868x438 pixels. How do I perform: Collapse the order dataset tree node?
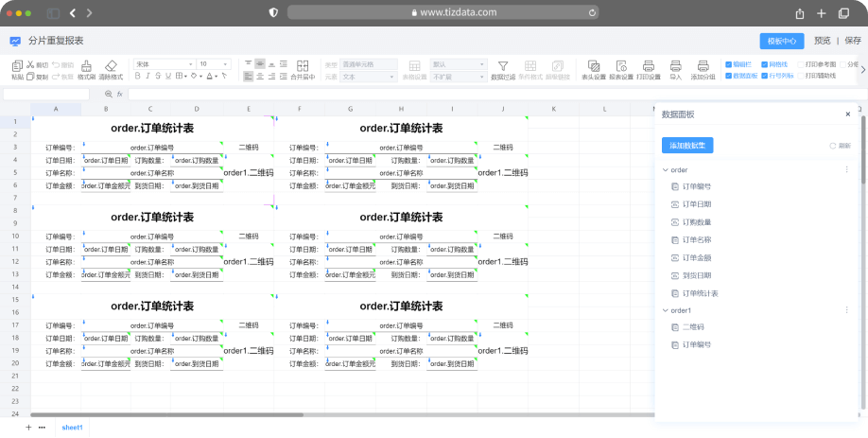(665, 170)
